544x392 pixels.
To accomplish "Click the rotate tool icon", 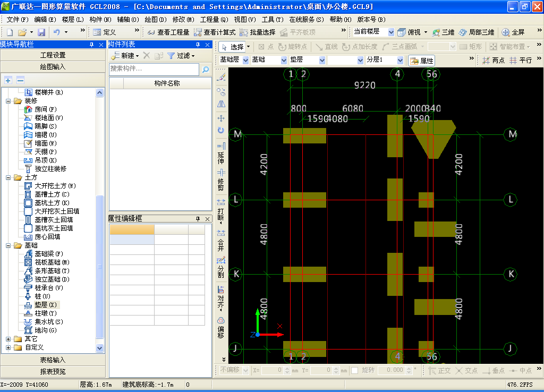I will (x=221, y=131).
